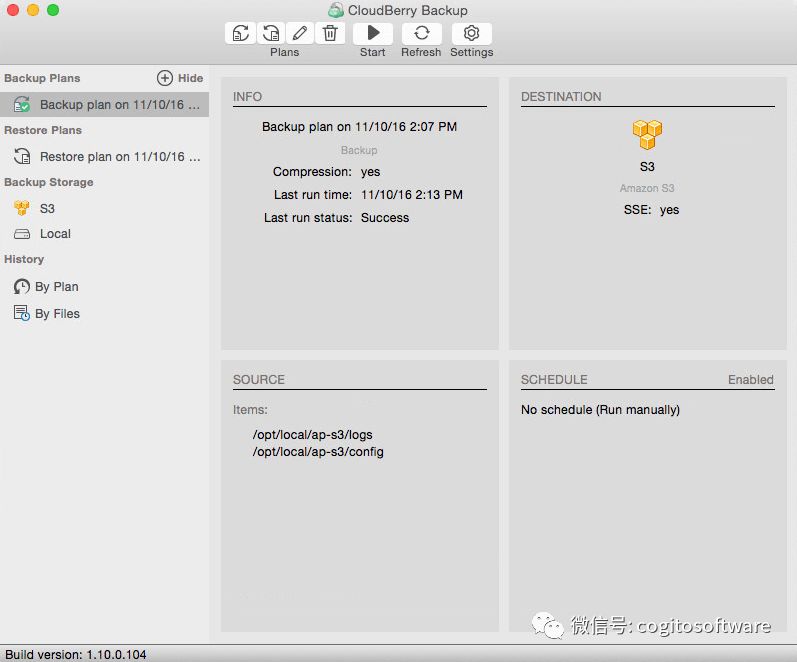Click the By Plan history clock icon
This screenshot has width=797, height=662.
[21, 287]
